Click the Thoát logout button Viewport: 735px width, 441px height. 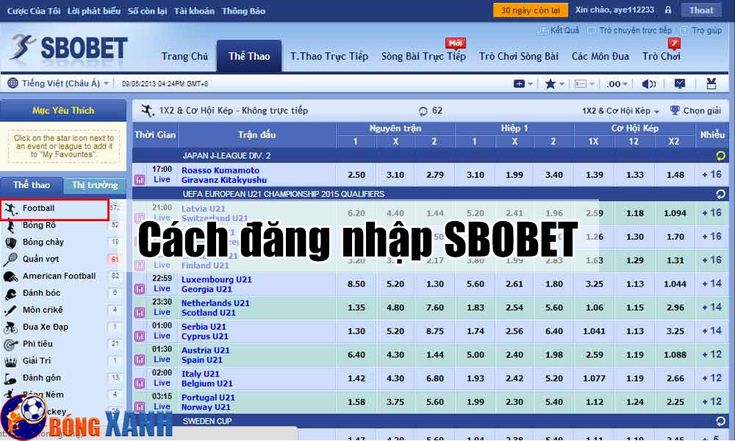pyautogui.click(x=701, y=10)
